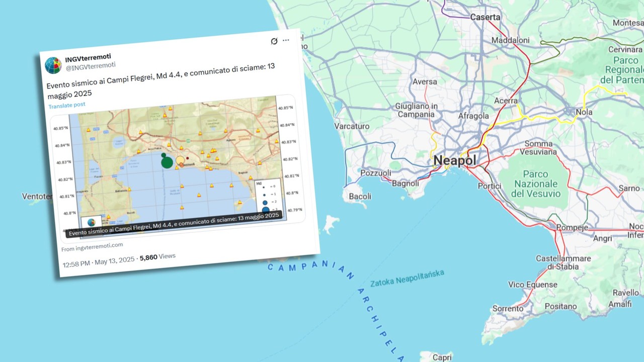The image size is (644, 362).
Task: Click the 12:58 PM May 13, 2025 timestamp
Action: (x=99, y=261)
